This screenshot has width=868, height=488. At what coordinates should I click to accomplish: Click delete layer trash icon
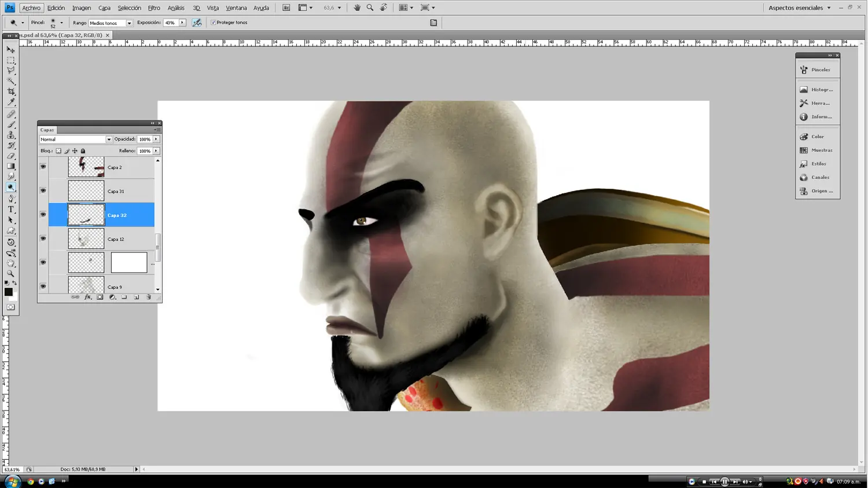[x=149, y=298]
